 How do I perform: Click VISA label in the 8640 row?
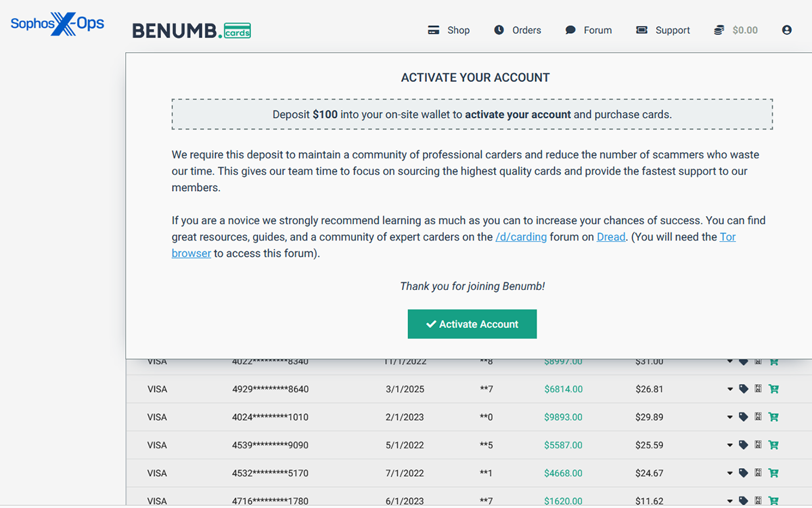pyautogui.click(x=157, y=389)
